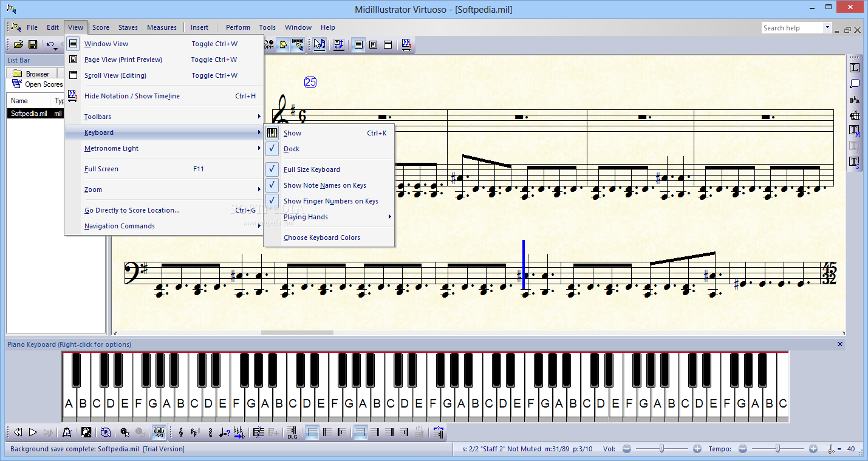Screen dimensions: 868x461
Task: Switch to the Open Scores tab
Action: [36, 84]
